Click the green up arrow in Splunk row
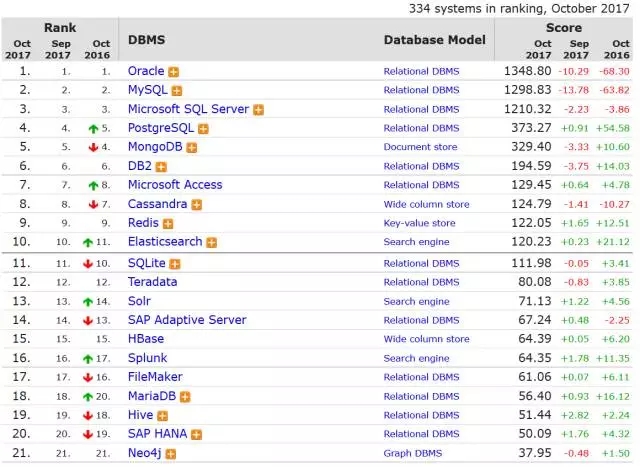 88,359
